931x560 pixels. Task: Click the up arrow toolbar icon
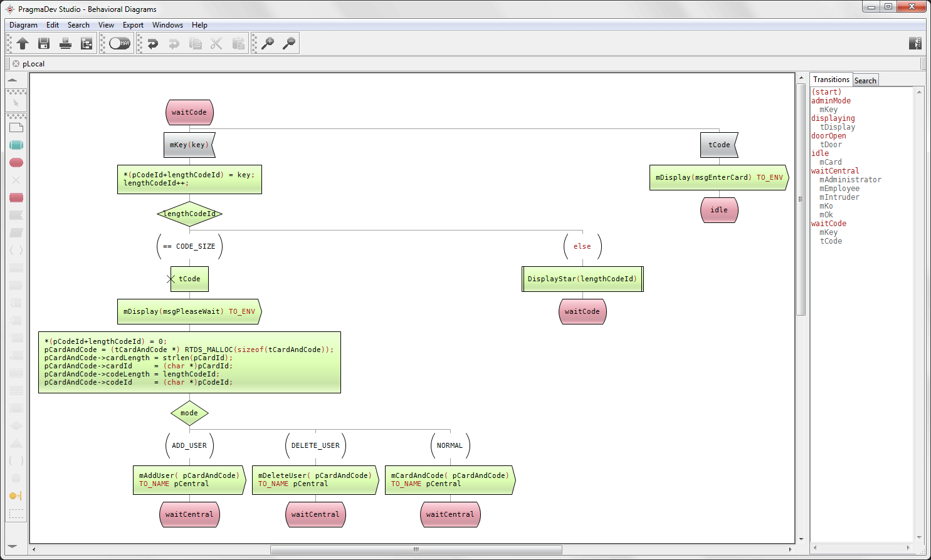click(x=23, y=43)
